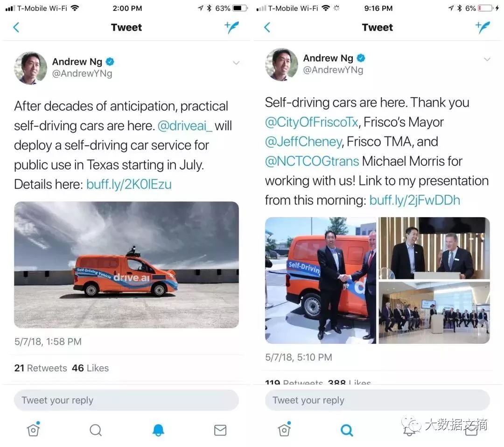Open link buff.ly/2jFwDDh
This screenshot has width=504, height=447.
pos(415,200)
